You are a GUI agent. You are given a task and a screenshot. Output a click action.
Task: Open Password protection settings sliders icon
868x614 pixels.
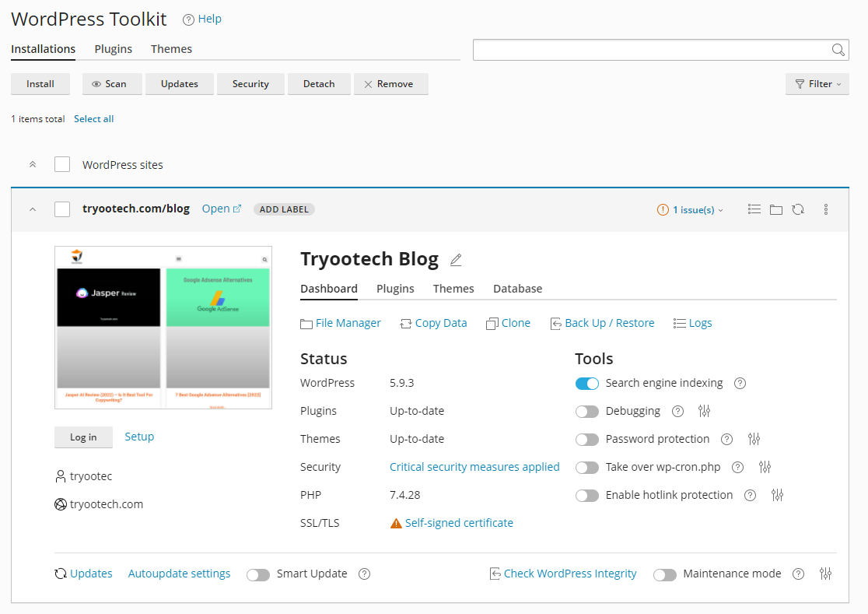(x=754, y=439)
